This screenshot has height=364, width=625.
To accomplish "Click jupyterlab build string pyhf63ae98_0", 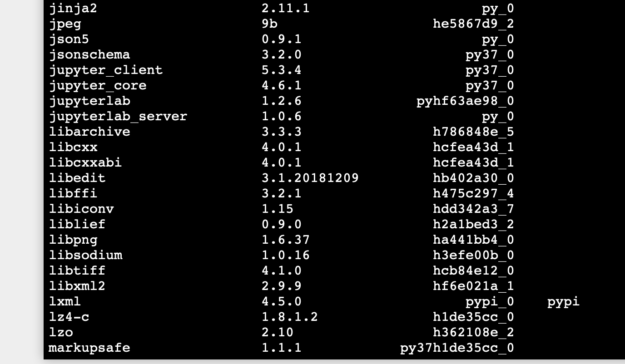I will pos(465,101).
